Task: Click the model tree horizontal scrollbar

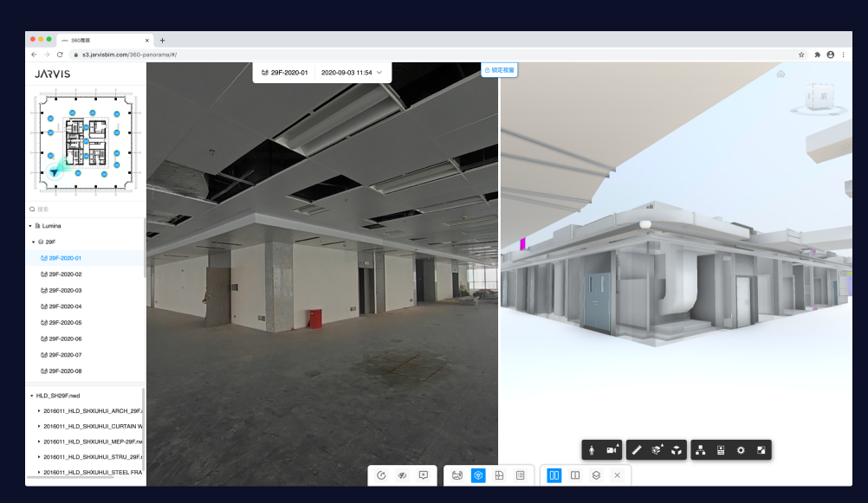Action: (70, 477)
